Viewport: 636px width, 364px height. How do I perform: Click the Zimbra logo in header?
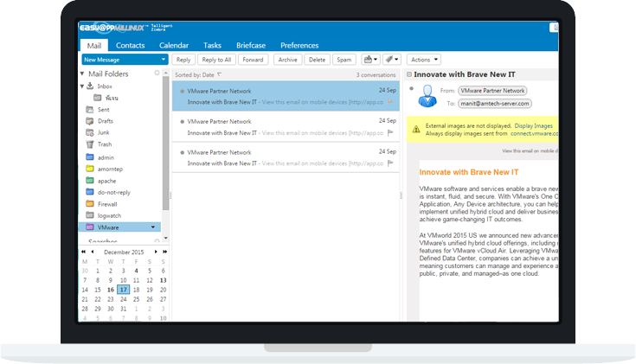click(126, 28)
